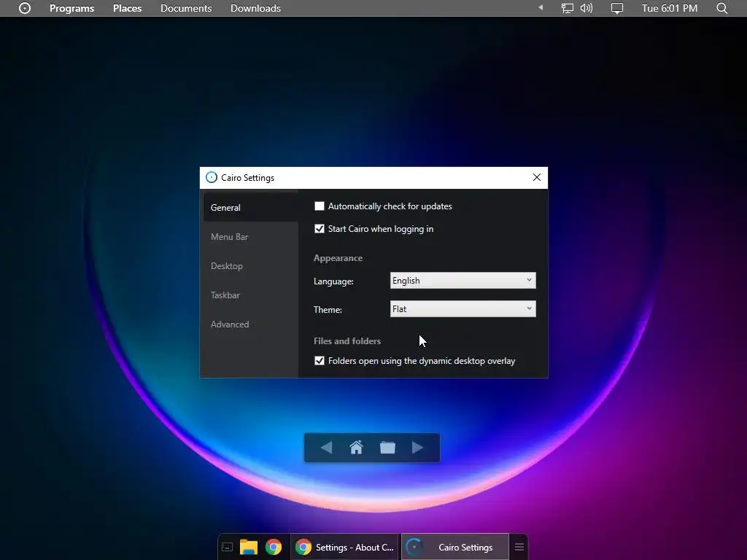Open action center notifications icon

click(617, 8)
